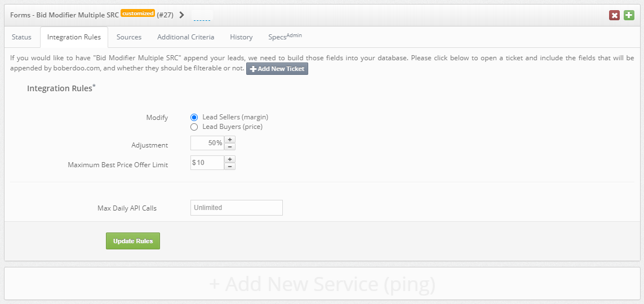Open the Status tab
The height and width of the screenshot is (304, 644).
tap(22, 37)
